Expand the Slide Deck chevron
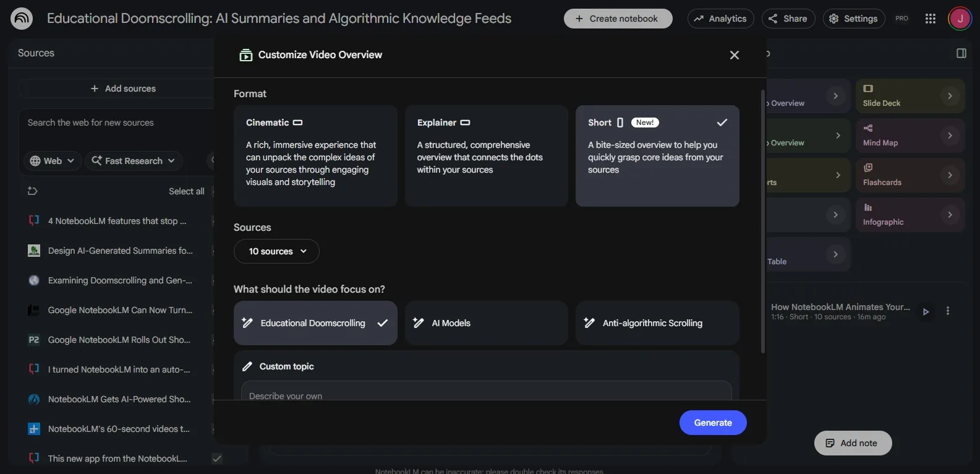980x474 pixels. tap(950, 96)
